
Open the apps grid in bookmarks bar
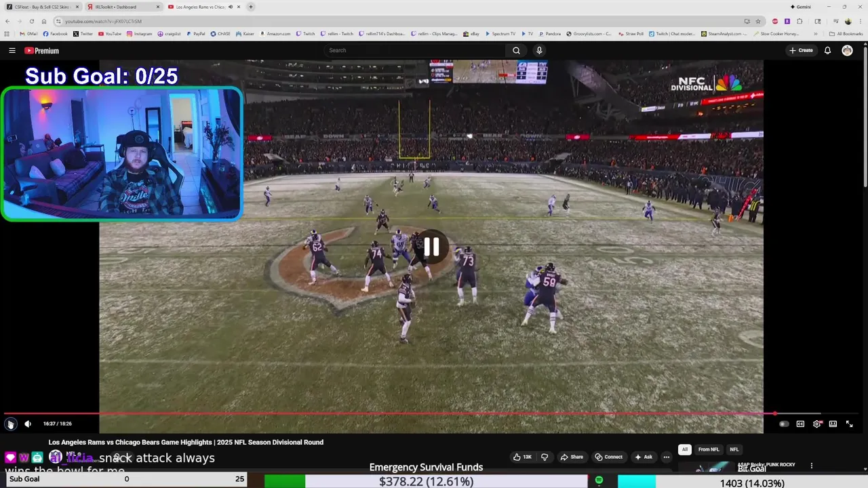click(x=7, y=33)
